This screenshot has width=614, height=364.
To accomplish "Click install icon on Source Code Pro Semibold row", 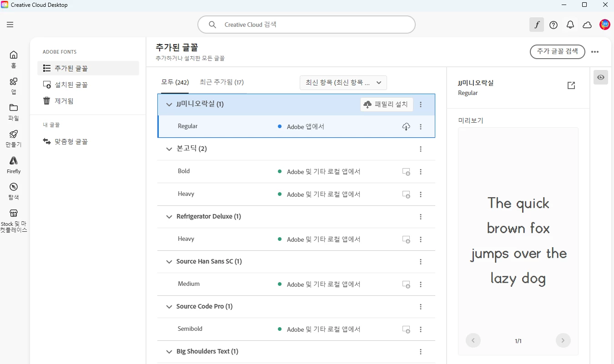I will 406,329.
